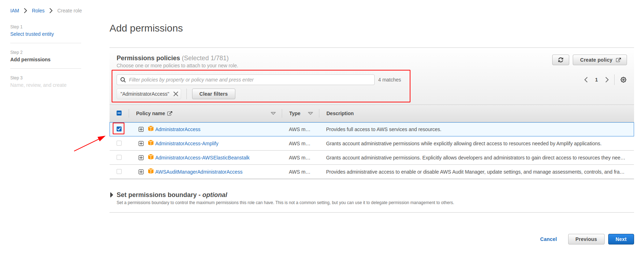Go to the previous page arrow

pyautogui.click(x=586, y=80)
